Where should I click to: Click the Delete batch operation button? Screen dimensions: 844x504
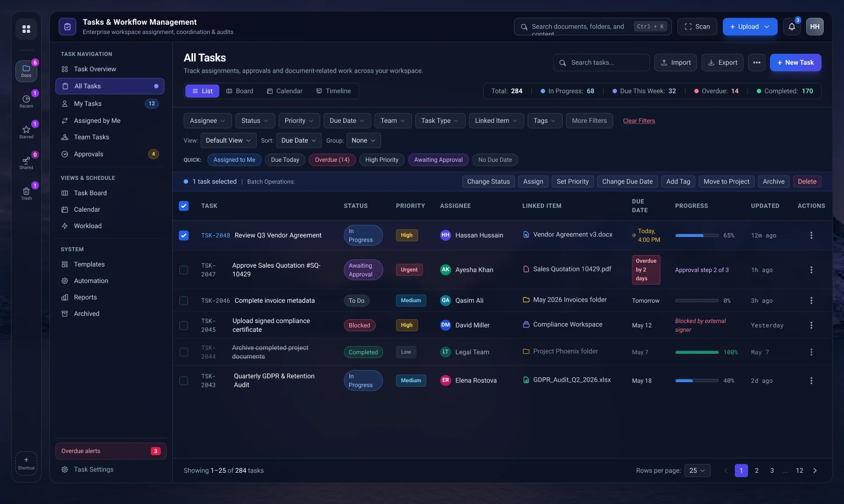807,182
